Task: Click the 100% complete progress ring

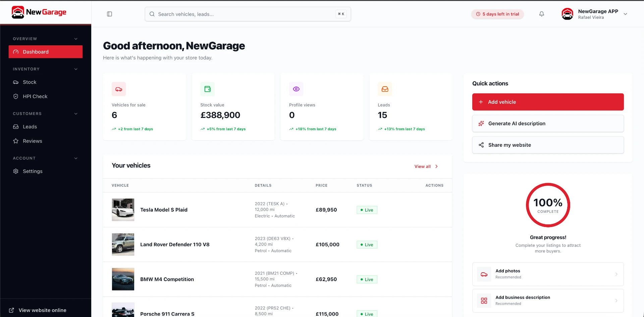Action: (x=548, y=205)
